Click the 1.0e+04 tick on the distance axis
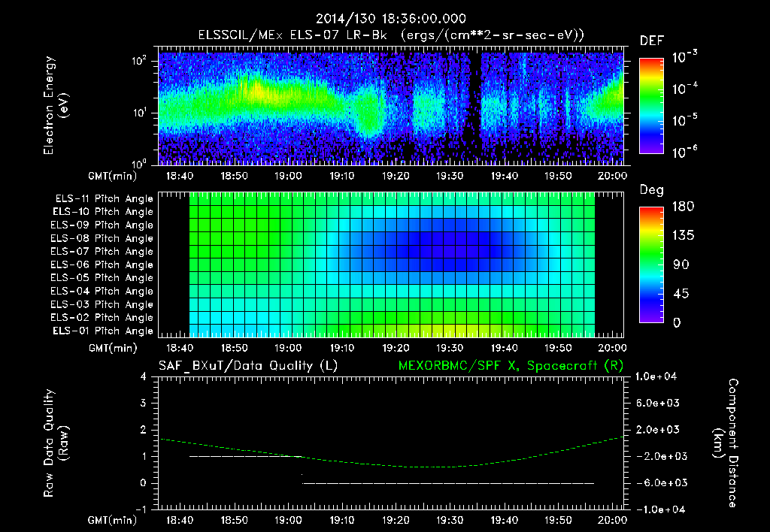 click(656, 376)
